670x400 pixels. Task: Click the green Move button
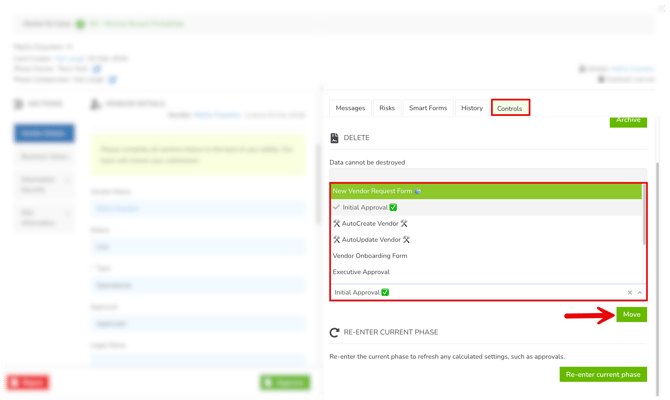pyautogui.click(x=631, y=314)
